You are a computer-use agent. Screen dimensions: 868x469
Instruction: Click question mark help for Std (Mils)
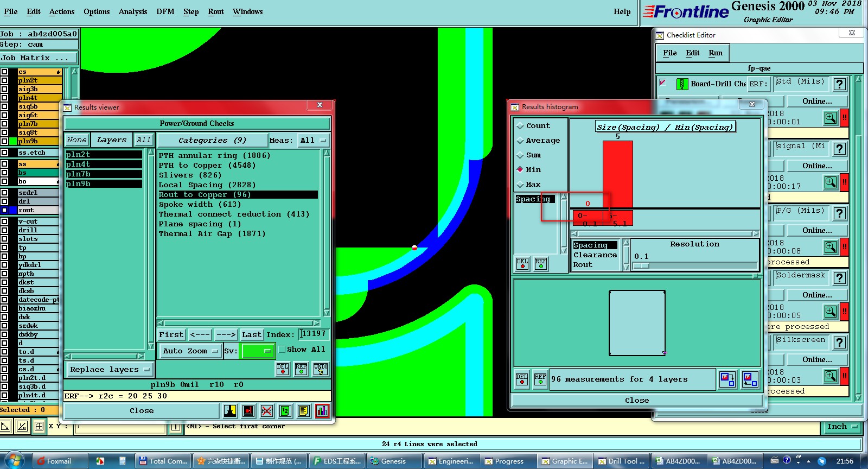(840, 84)
